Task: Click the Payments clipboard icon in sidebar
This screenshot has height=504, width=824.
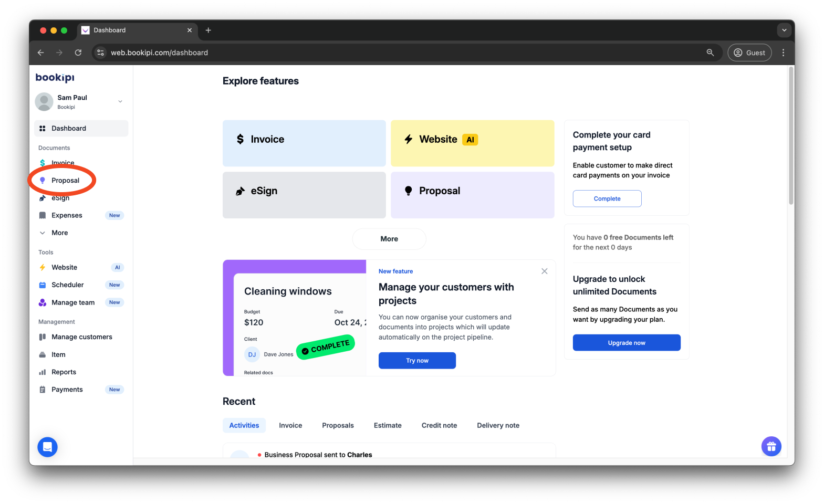Action: click(43, 390)
